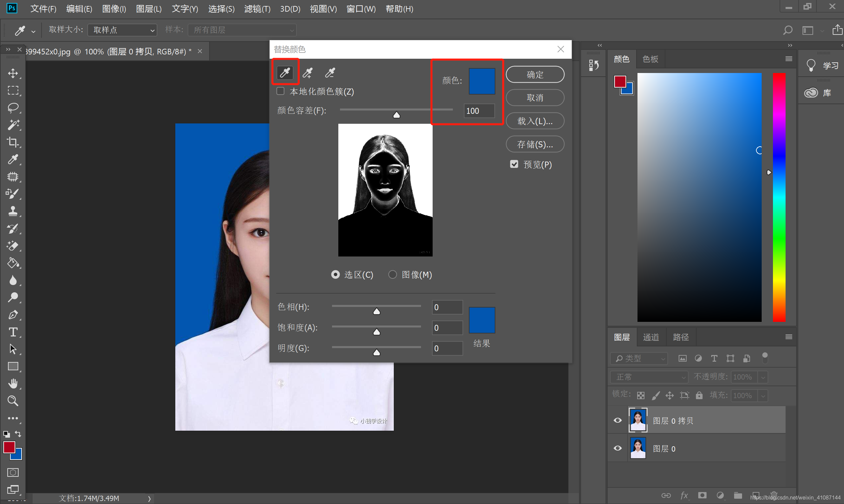Click the 结果 result color swatch

(x=481, y=320)
